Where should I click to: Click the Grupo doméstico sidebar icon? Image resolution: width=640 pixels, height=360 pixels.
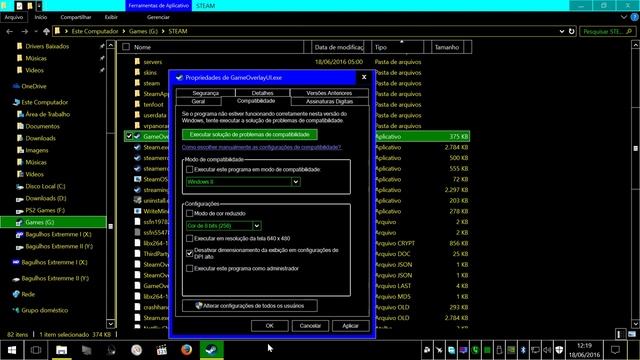coord(16,310)
